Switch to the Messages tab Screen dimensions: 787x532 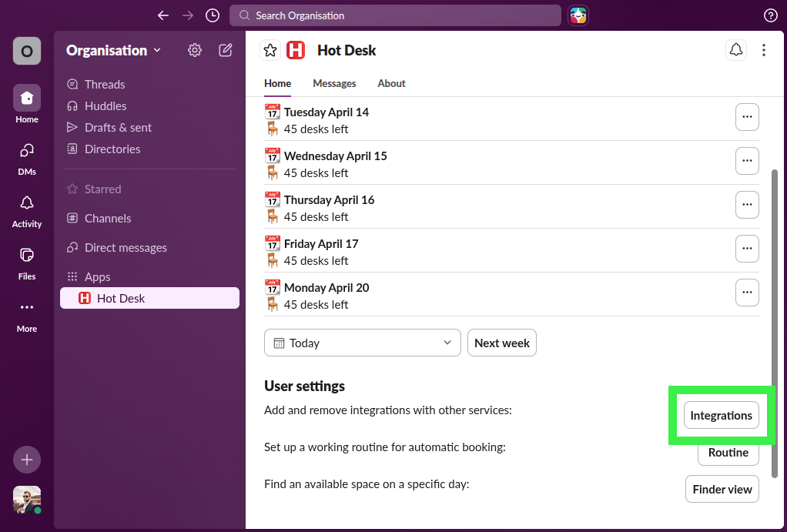334,83
